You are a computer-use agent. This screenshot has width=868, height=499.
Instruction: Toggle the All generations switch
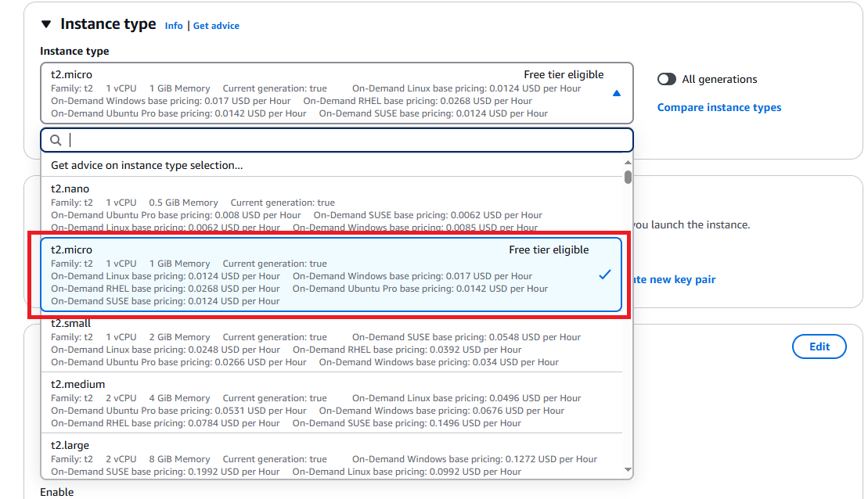click(667, 79)
